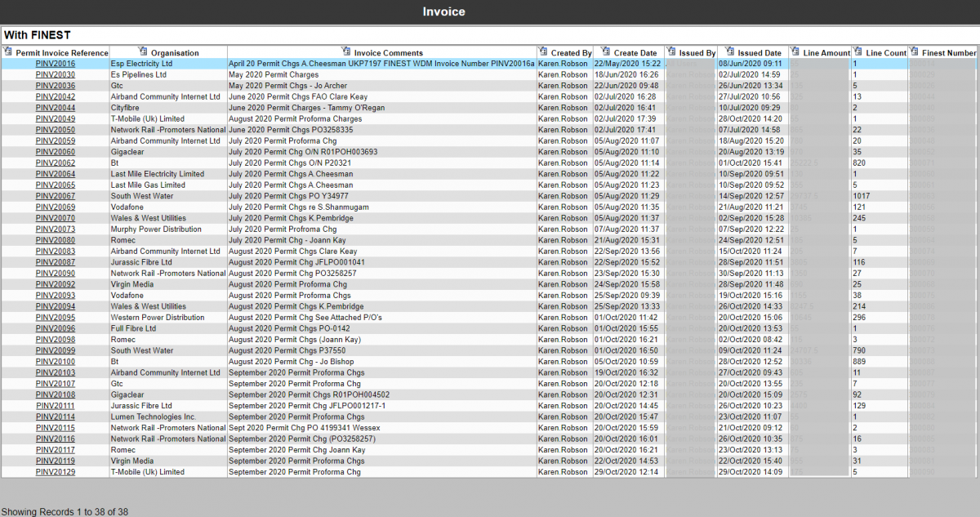Select the Murphy Power Distribution organisation cell

156,230
